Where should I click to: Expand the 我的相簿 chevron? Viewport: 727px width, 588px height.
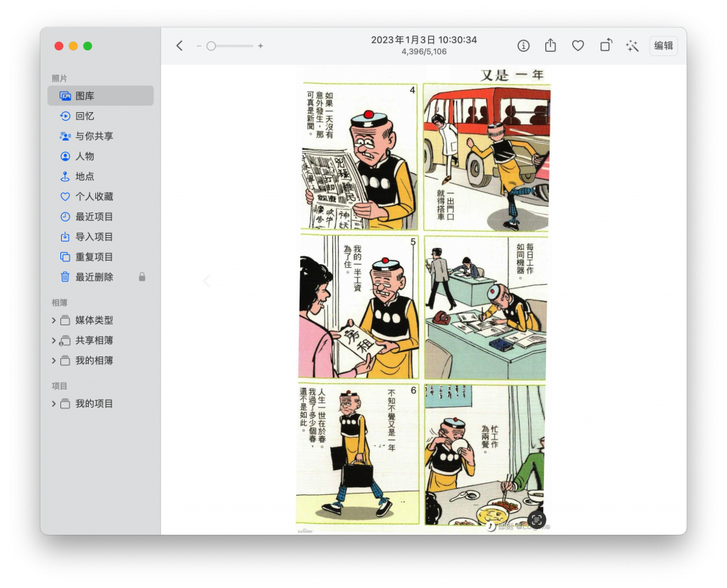tap(54, 360)
